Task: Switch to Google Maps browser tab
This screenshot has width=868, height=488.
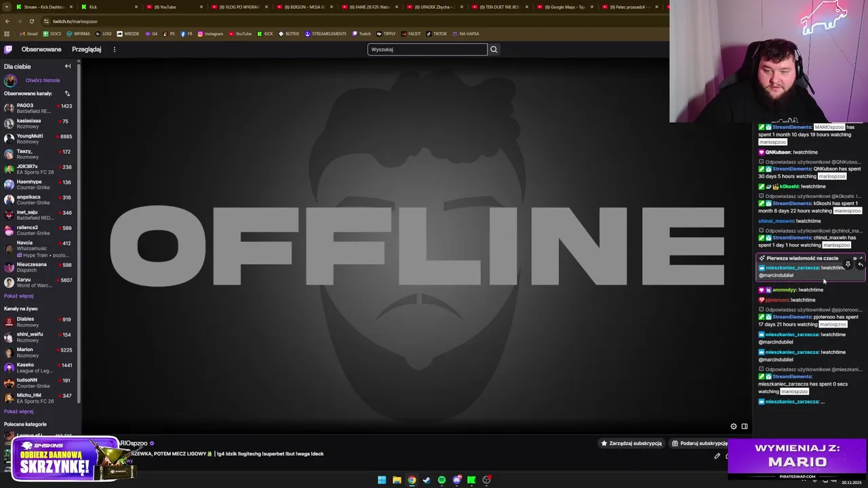Action: coord(563,7)
